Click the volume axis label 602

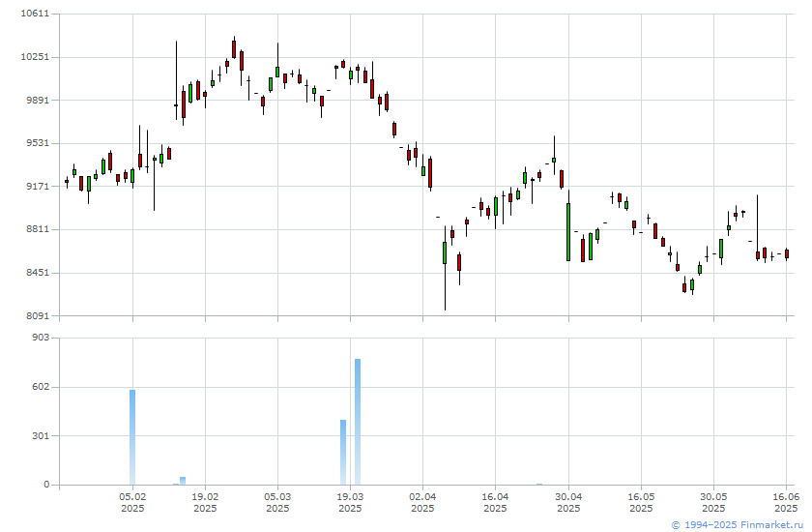tap(41, 387)
